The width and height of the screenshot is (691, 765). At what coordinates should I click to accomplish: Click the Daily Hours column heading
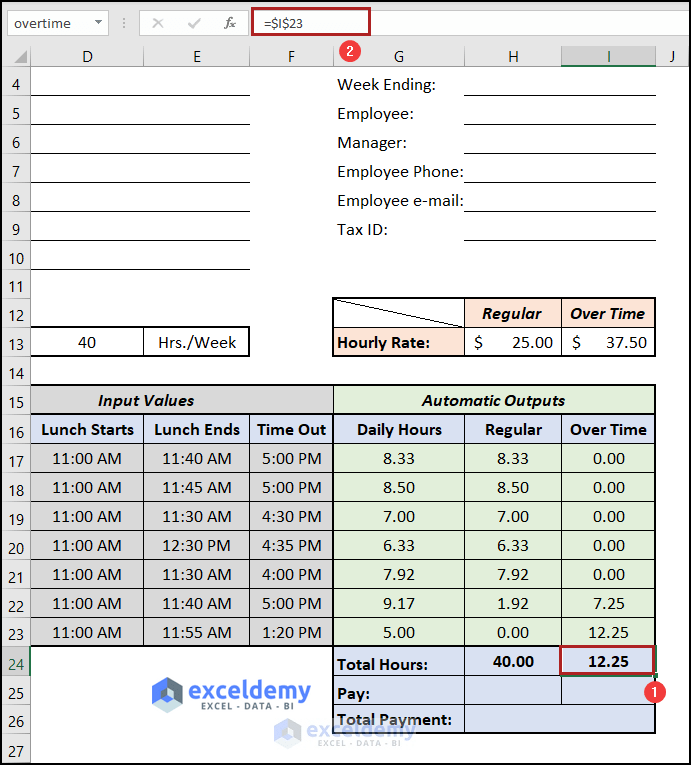click(x=399, y=429)
